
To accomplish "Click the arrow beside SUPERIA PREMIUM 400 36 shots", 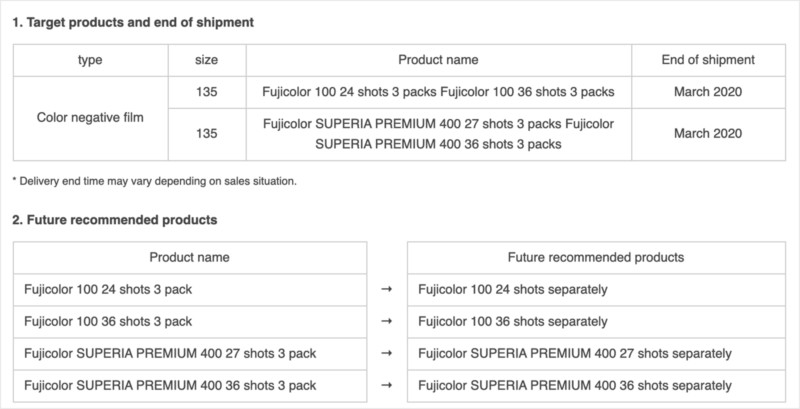I will [x=387, y=386].
